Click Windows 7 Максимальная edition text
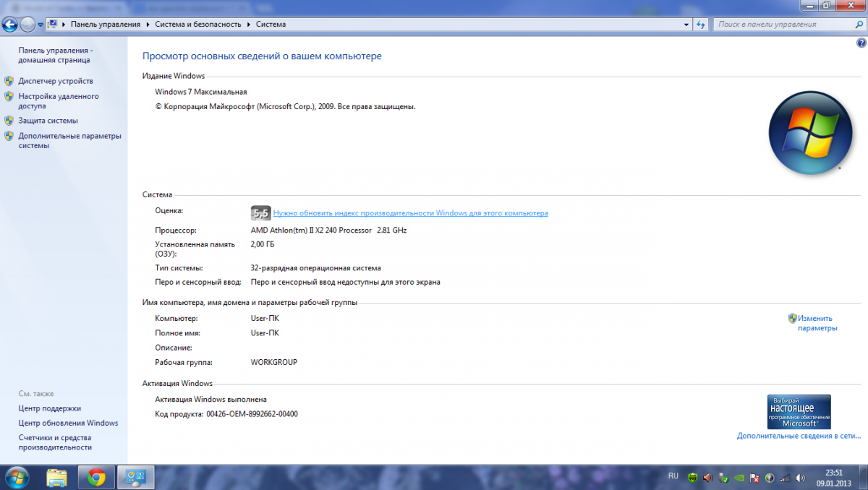 point(201,92)
